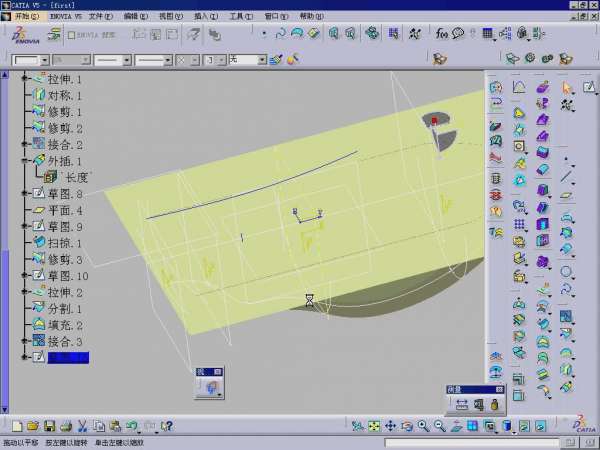Select 填充.2 in the specification tree
Screen dimensions: 600x450
pos(65,326)
